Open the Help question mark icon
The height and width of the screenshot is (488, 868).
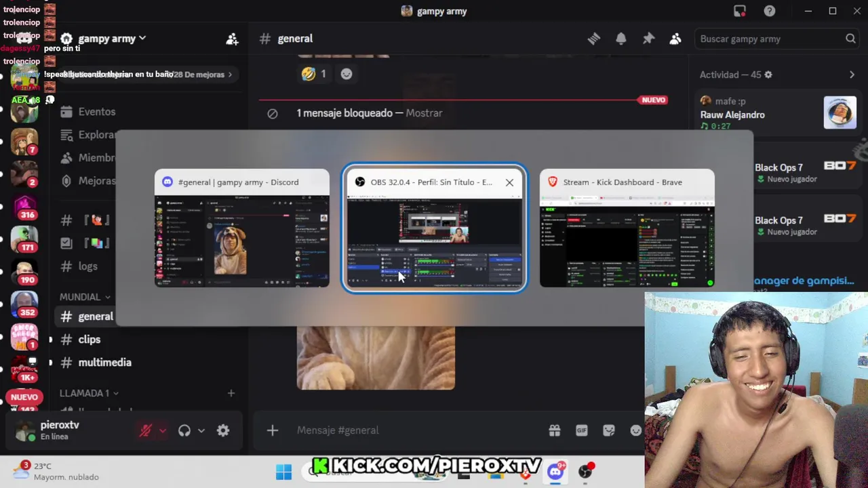coord(770,11)
